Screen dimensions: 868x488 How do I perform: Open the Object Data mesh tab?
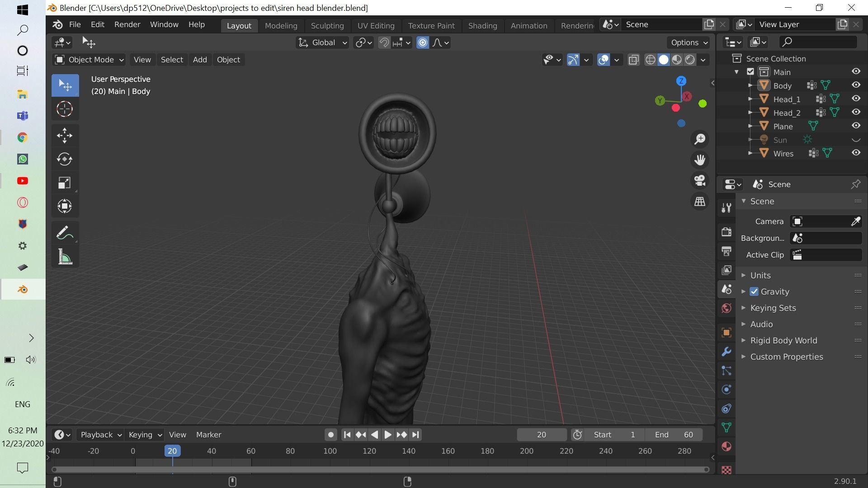click(x=726, y=427)
